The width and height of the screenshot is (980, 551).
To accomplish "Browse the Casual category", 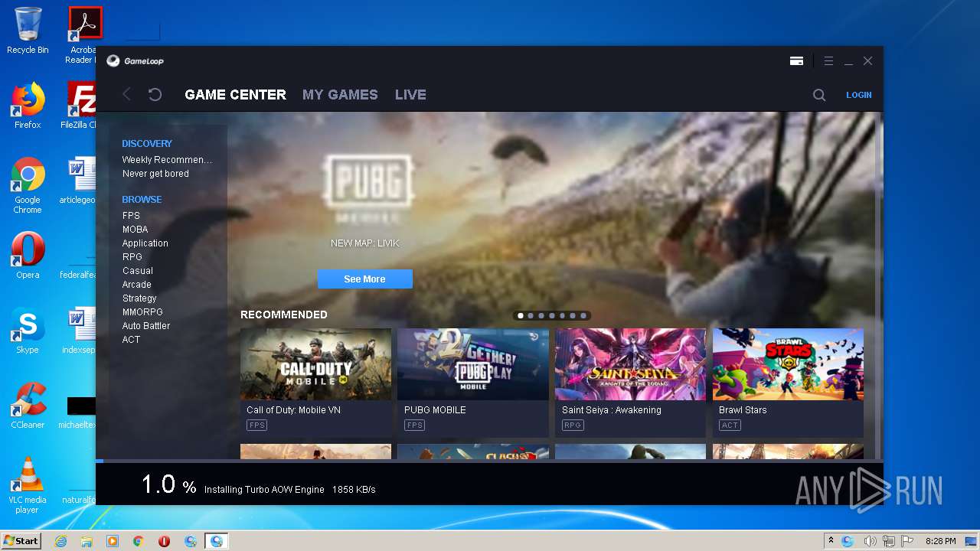I will pyautogui.click(x=137, y=271).
